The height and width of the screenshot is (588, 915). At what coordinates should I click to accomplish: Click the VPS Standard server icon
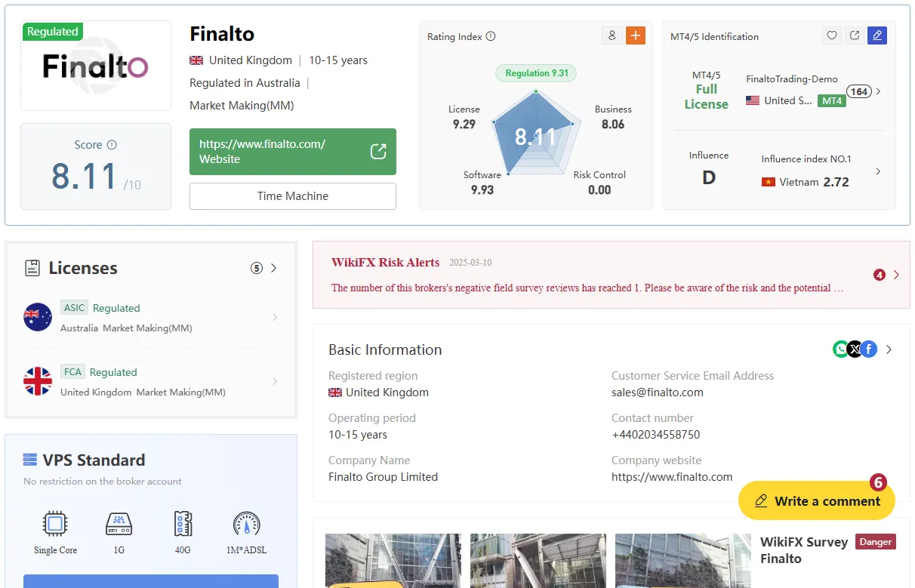pos(30,460)
